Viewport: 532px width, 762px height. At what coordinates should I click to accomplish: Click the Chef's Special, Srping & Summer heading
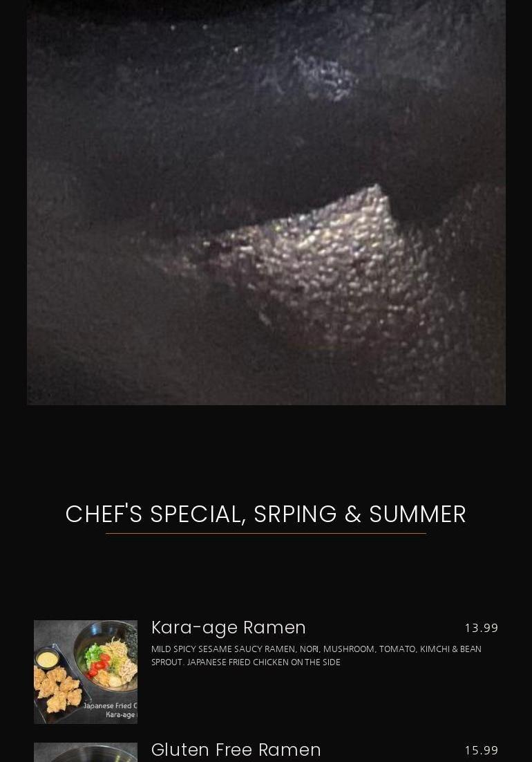pyautogui.click(x=266, y=514)
